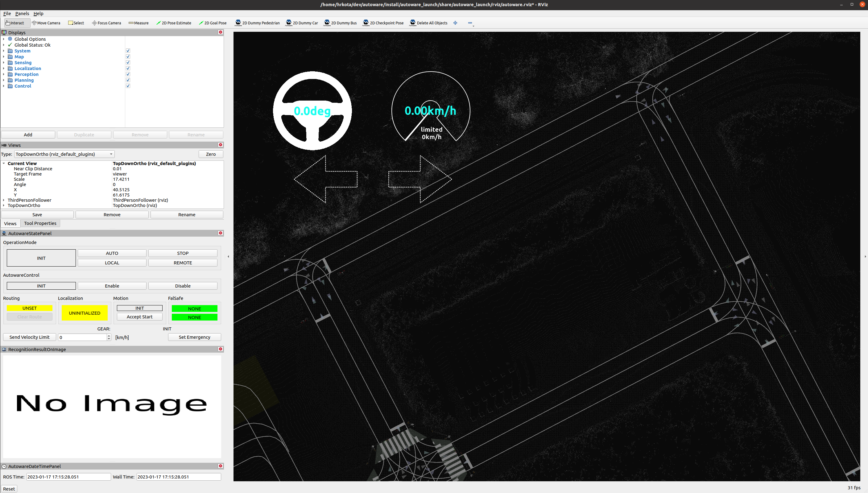Activate the Move Camera tool
Screen dimensions: 868x493
46,23
